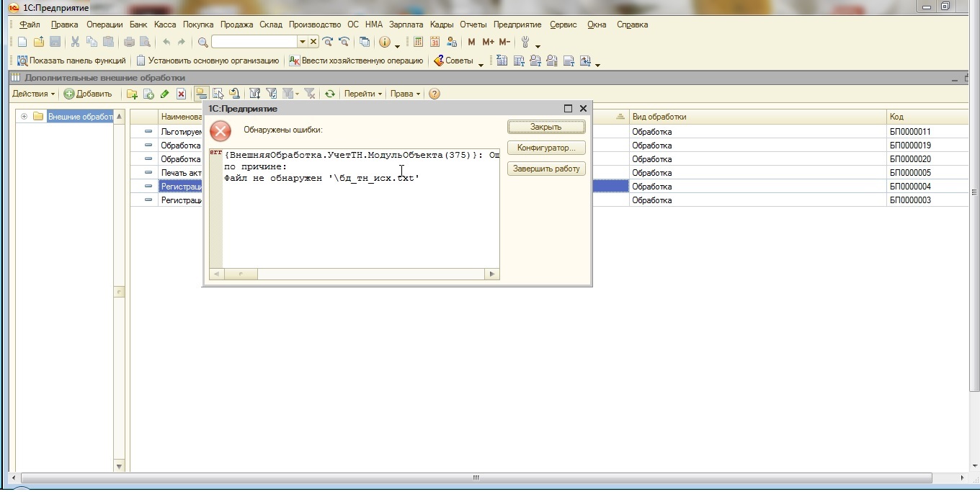
Task: Open the Сервис menu
Action: coord(563,24)
